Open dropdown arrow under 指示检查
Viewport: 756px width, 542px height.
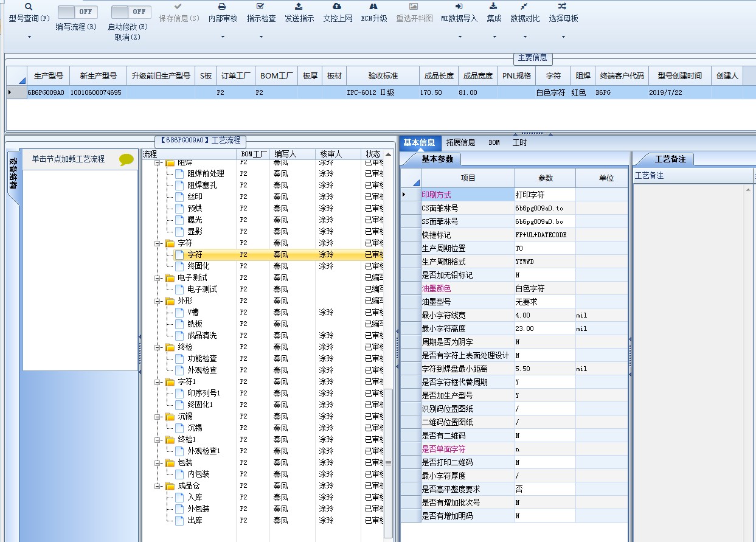point(261,38)
